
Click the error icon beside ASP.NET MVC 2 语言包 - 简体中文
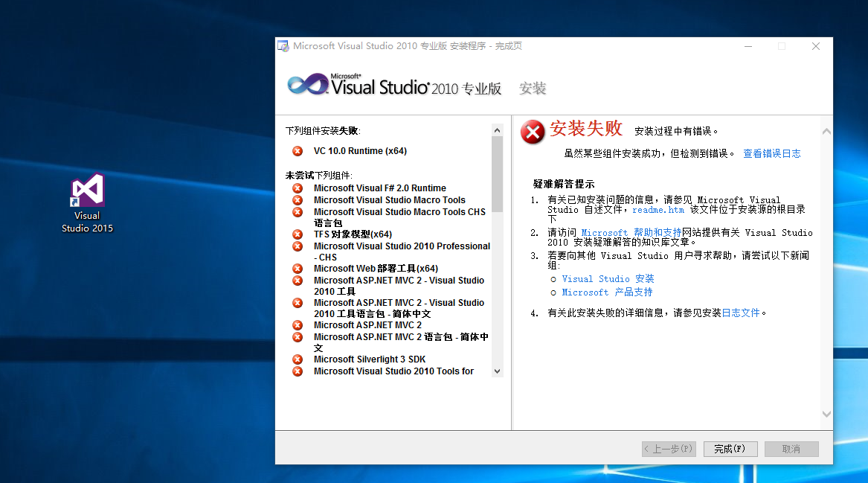pyautogui.click(x=298, y=337)
